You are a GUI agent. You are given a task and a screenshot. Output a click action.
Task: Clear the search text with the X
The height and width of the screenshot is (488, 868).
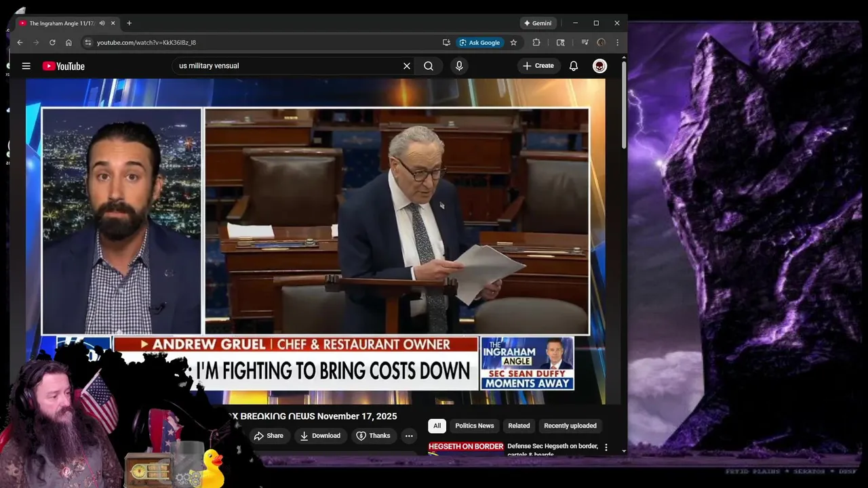407,66
